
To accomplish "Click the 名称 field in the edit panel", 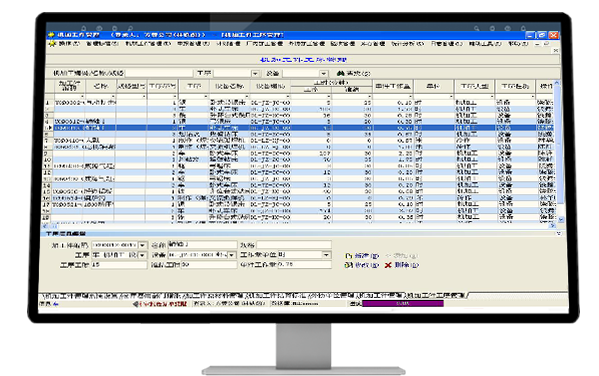I will pyautogui.click(x=202, y=245).
